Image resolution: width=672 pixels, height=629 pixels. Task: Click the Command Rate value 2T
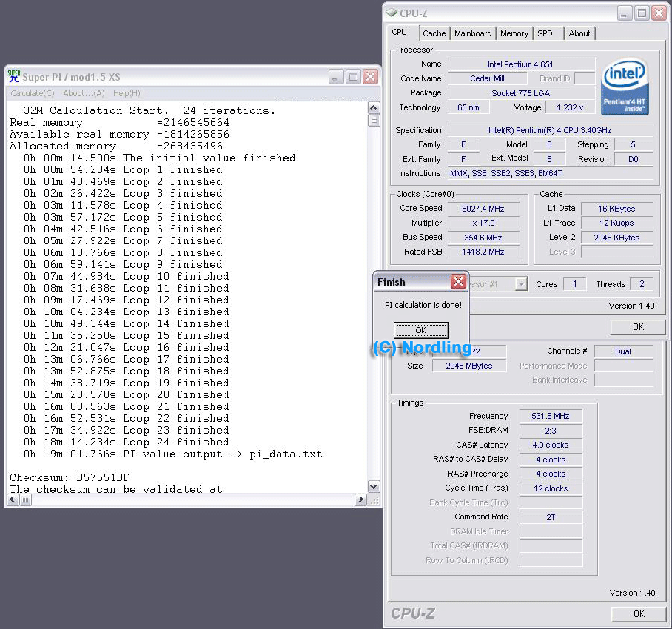[x=551, y=517]
